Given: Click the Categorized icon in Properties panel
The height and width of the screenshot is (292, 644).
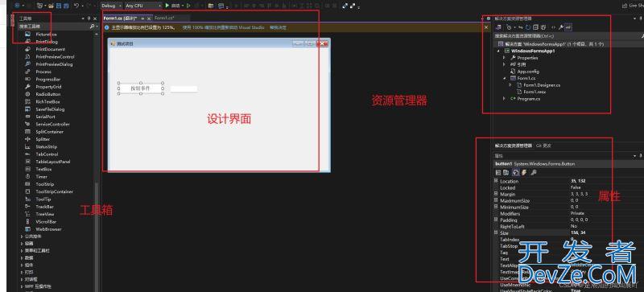Looking at the screenshot, I should point(498,172).
